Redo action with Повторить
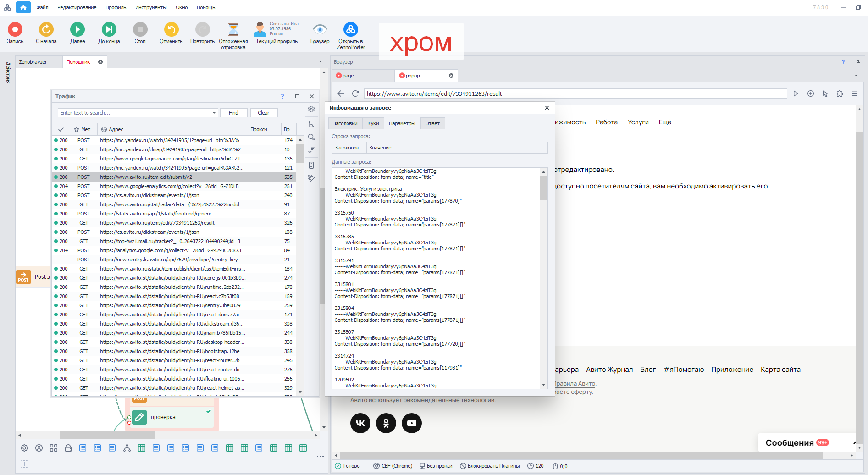The width and height of the screenshot is (868, 475). 202,33
